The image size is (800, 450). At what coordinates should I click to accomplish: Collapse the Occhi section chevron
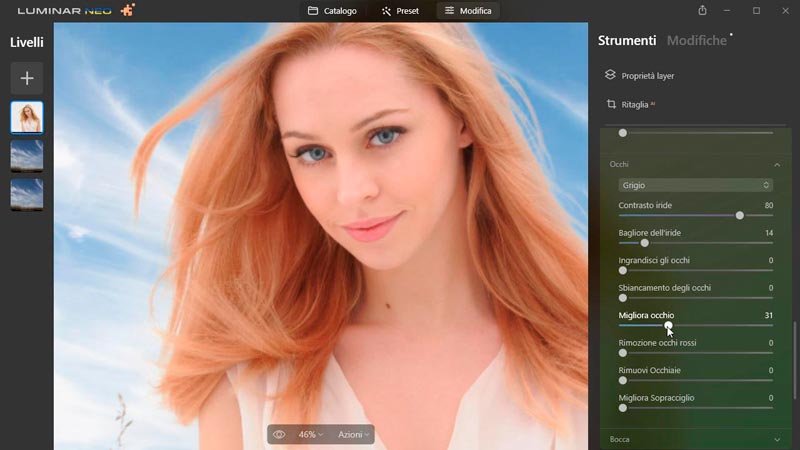pos(777,165)
